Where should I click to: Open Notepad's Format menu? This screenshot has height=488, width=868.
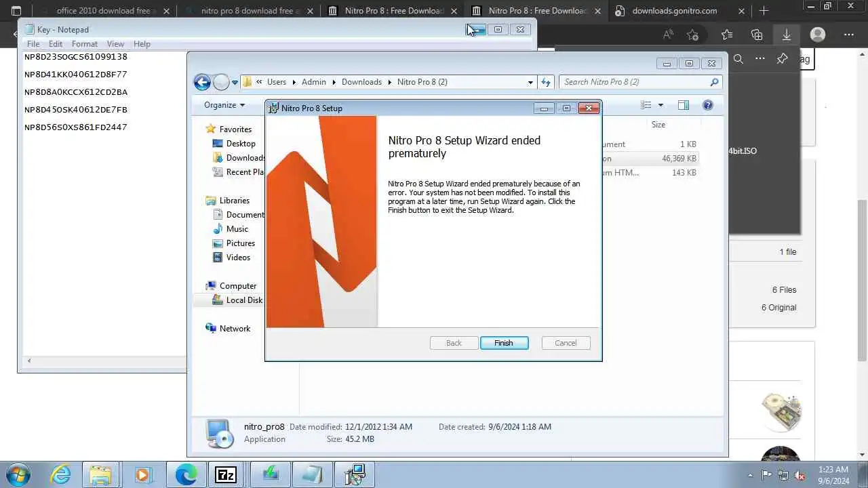click(85, 43)
